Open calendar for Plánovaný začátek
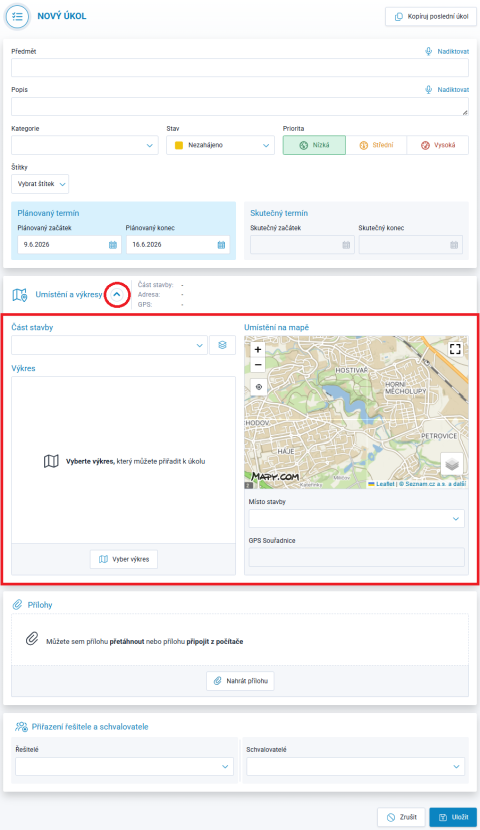480x830 pixels. tap(113, 245)
